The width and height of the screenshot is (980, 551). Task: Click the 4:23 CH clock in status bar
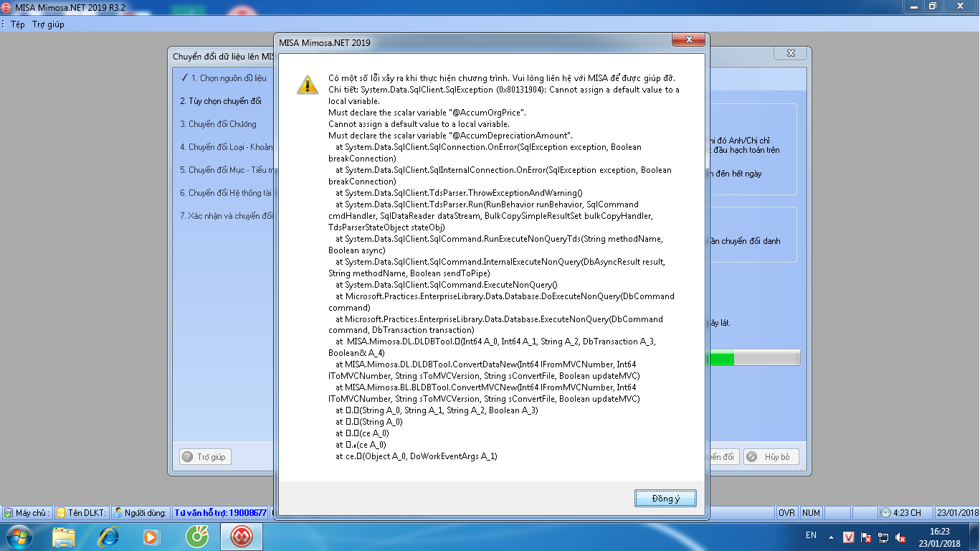tap(905, 513)
